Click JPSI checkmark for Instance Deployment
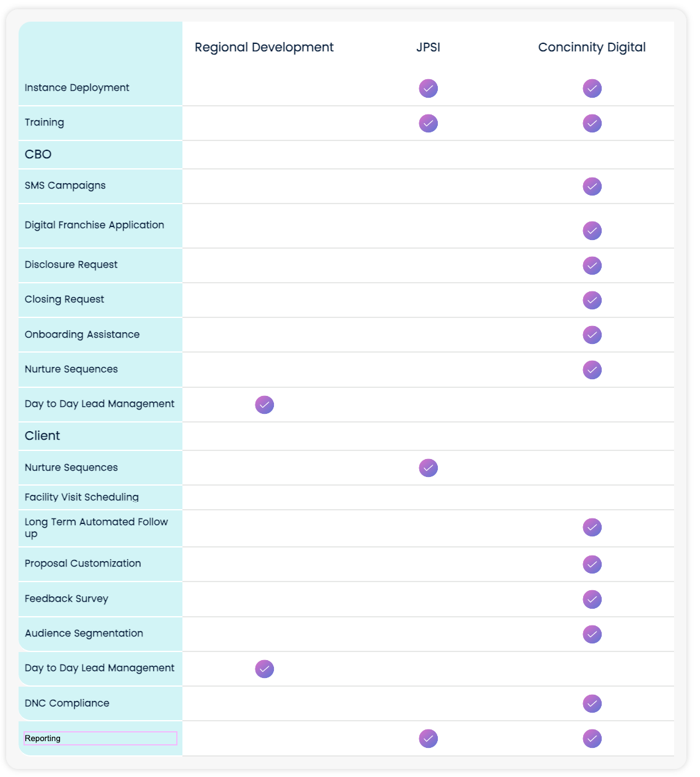 pos(428,88)
